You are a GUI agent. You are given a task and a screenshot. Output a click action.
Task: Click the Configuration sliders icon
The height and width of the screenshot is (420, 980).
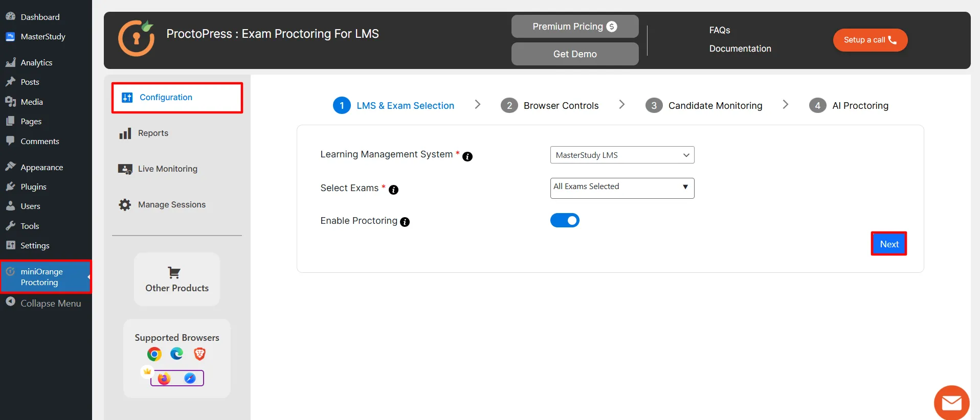[127, 98]
